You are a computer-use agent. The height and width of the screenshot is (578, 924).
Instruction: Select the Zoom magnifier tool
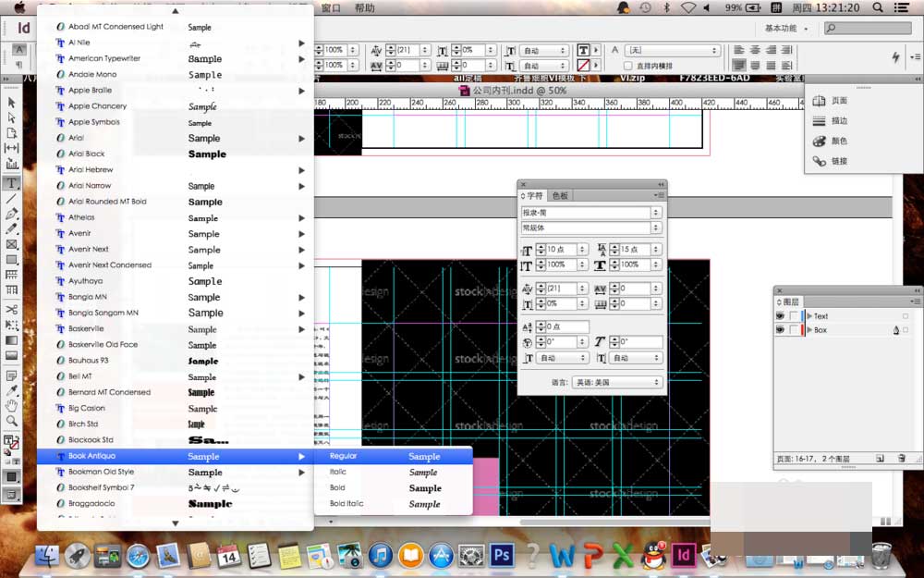(12, 421)
